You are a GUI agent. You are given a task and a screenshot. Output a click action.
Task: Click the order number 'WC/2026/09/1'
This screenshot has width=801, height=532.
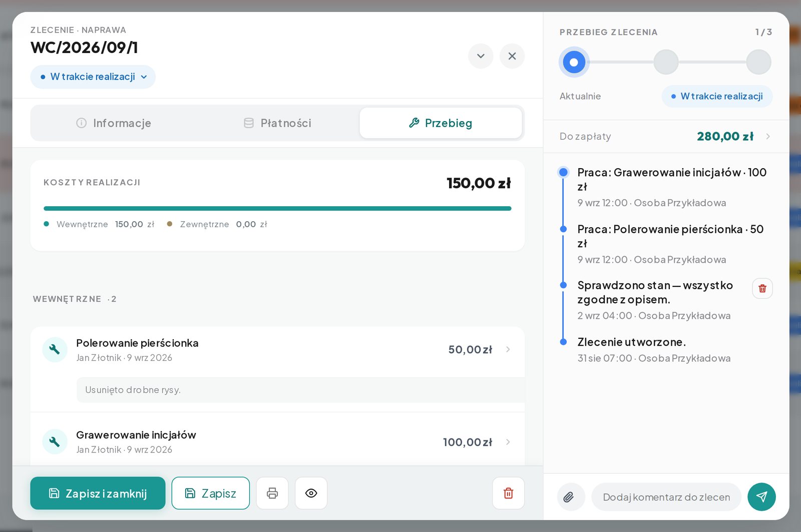pos(84,48)
